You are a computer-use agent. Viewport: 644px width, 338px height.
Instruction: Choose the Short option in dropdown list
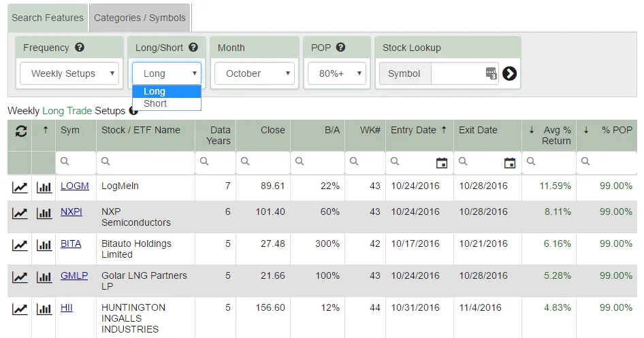click(x=167, y=103)
